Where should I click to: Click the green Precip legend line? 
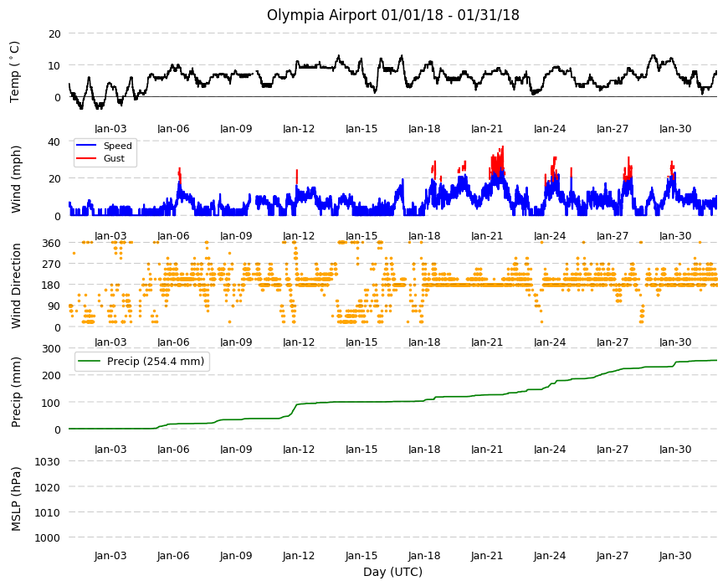click(90, 362)
